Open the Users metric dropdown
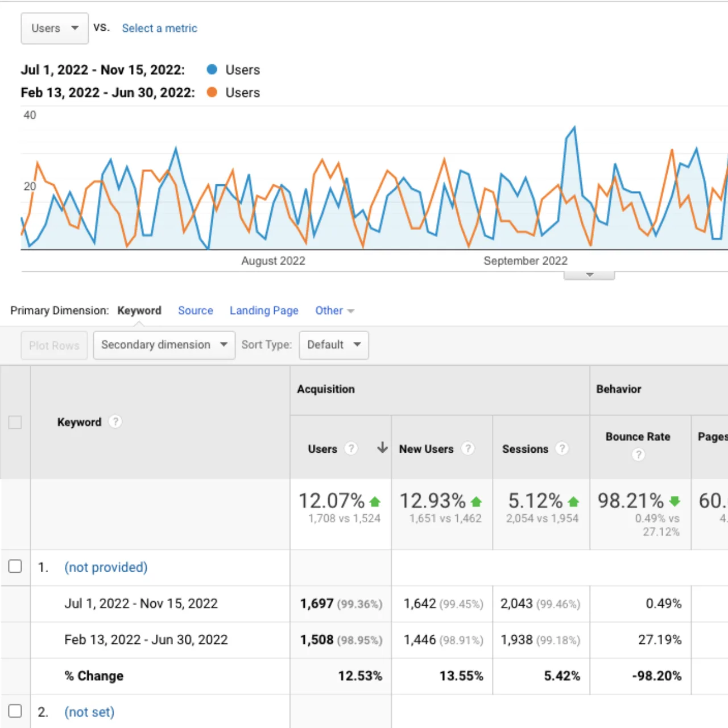728x728 pixels. (x=55, y=28)
